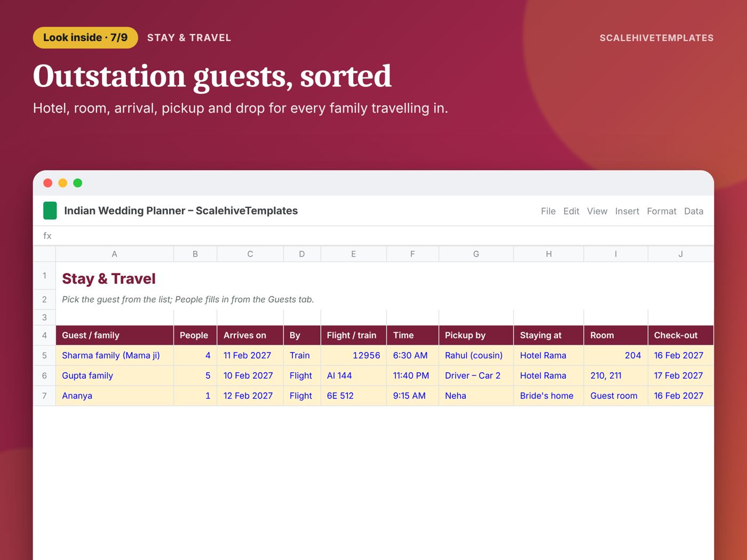The image size is (747, 560).
Task: Click the 'Check-out' header cell
Action: [x=681, y=335]
